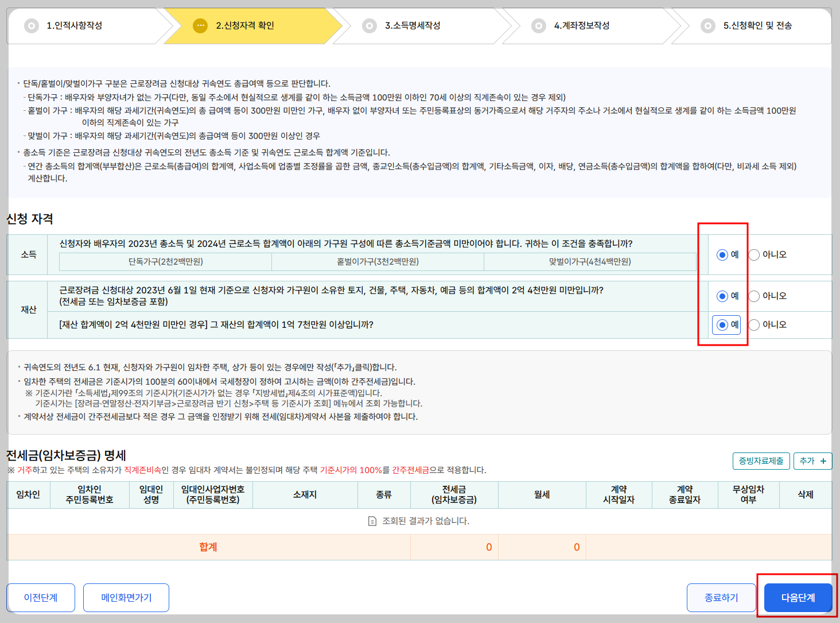Switch to the 3.소득명세작성 step tab
The height and width of the screenshot is (623, 840).
point(413,25)
